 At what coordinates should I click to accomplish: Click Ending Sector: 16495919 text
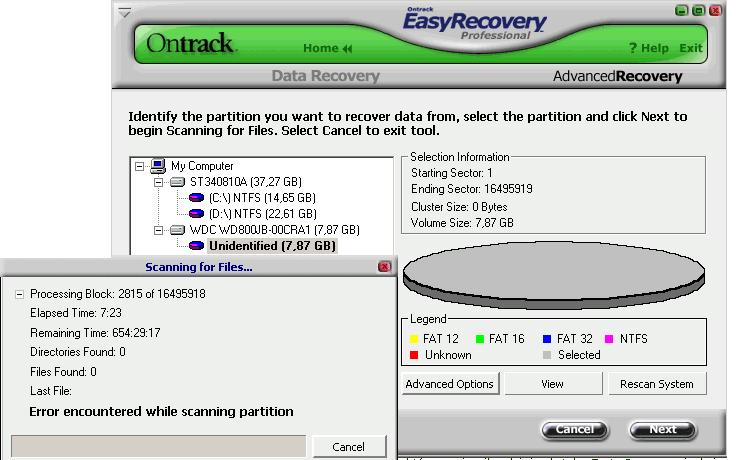tap(472, 189)
